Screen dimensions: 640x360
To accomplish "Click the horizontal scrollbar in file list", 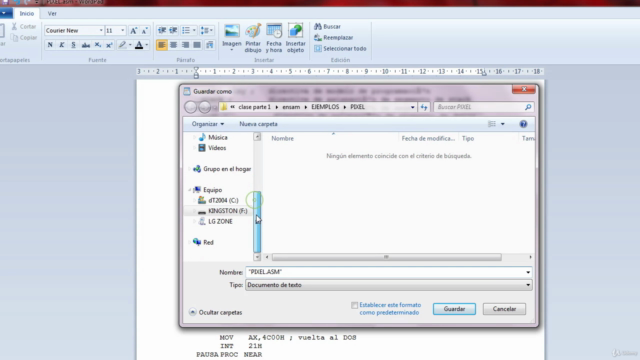I will click(x=387, y=257).
